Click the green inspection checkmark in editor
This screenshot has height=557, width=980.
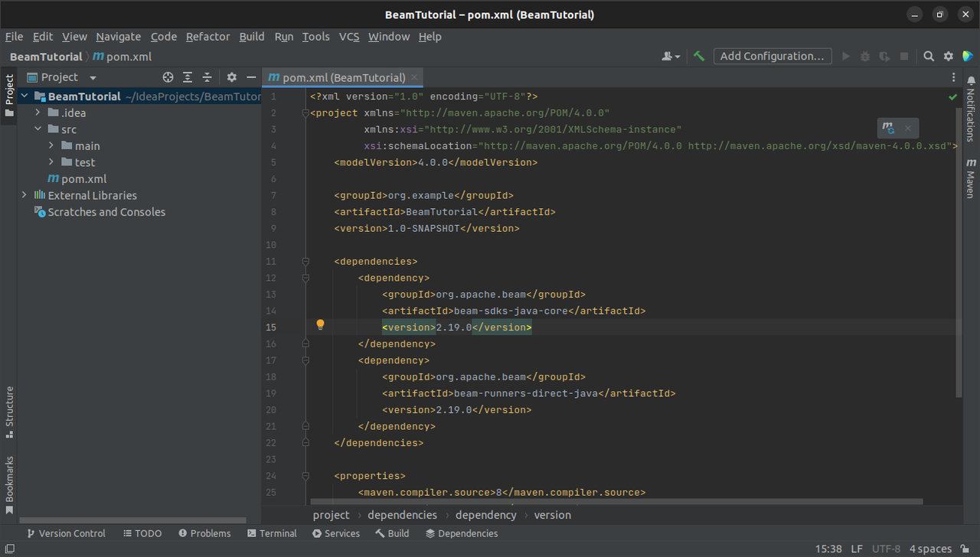click(x=953, y=97)
